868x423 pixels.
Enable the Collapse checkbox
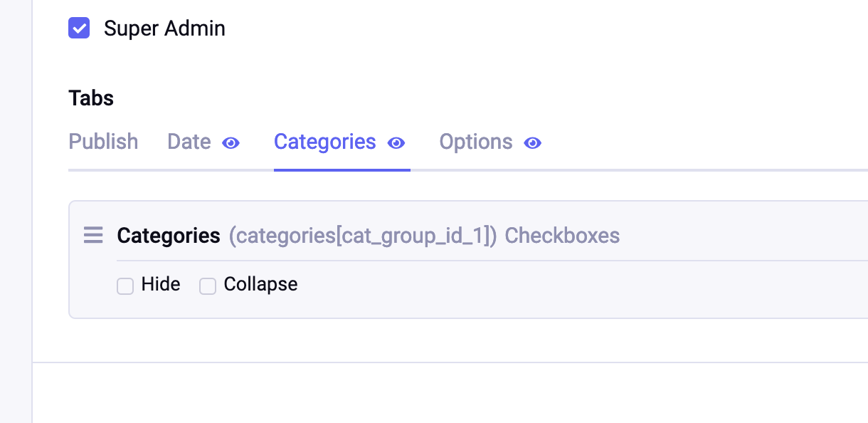(208, 286)
